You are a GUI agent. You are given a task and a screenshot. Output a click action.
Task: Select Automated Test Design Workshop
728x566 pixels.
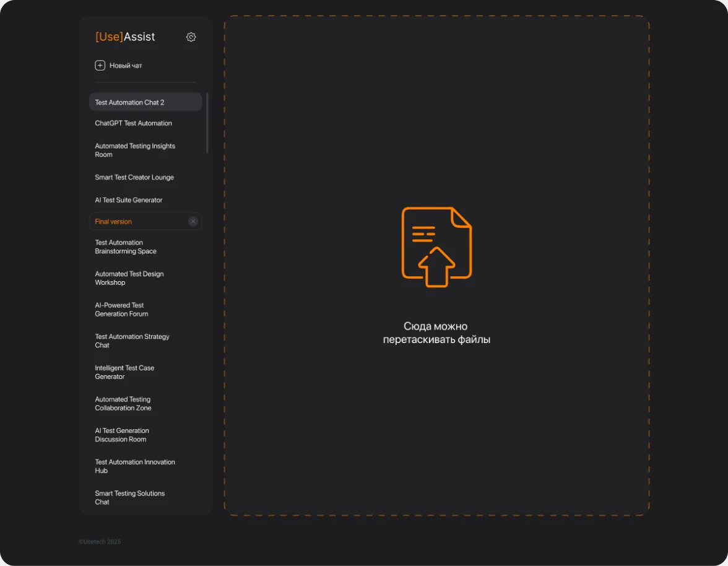click(129, 278)
